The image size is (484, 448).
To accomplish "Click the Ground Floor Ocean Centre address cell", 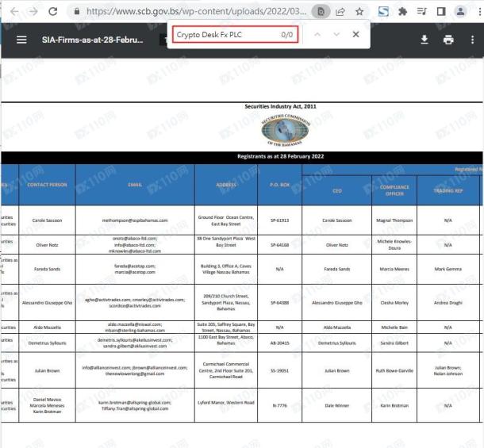I will pos(226,220).
